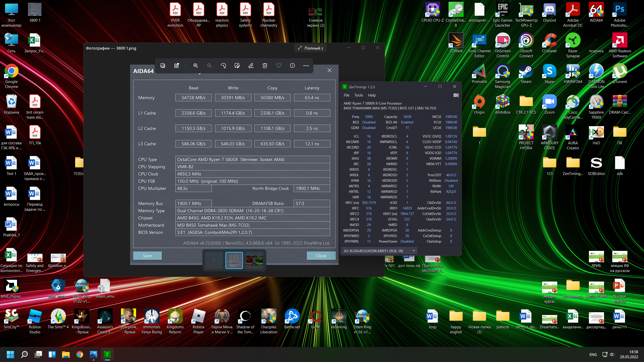The height and width of the screenshot is (362, 644).
Task: Open the edit image tool
Action: [237, 66]
